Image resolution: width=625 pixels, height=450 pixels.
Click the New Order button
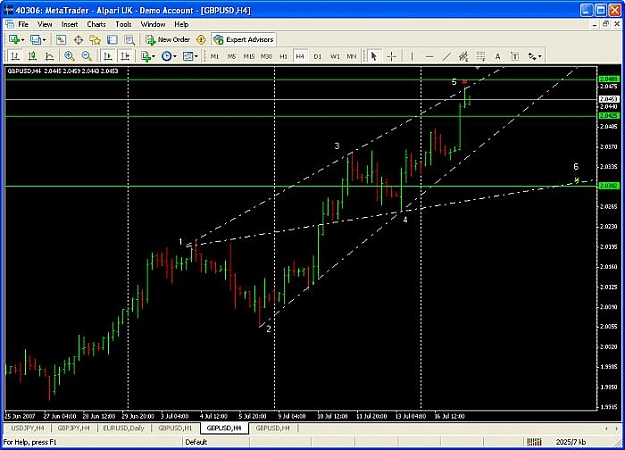168,39
